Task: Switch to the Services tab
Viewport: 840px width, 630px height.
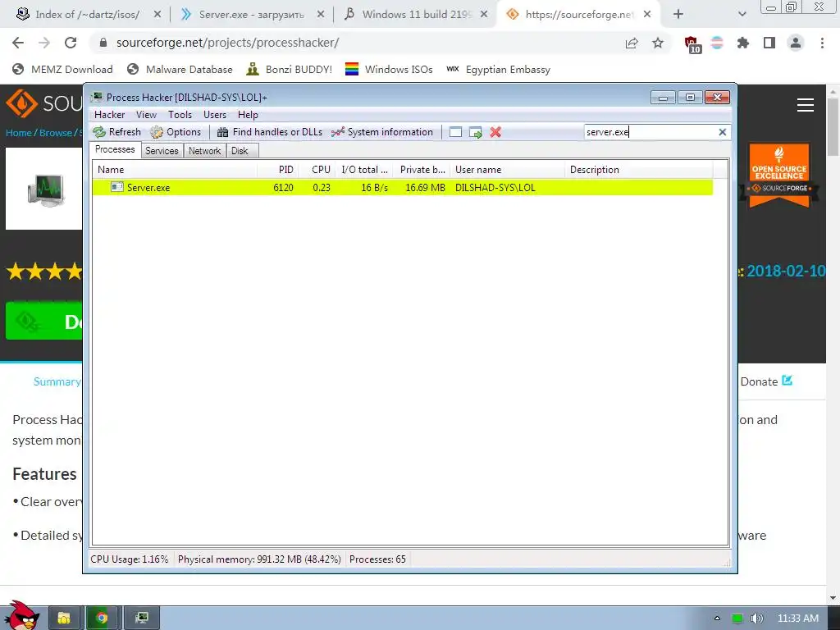Action: (162, 151)
